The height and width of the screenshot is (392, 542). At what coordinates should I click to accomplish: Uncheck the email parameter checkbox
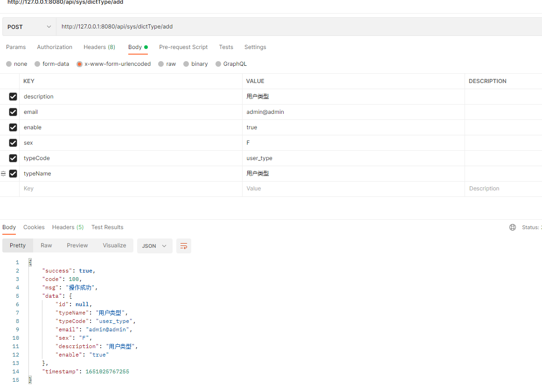(13, 112)
